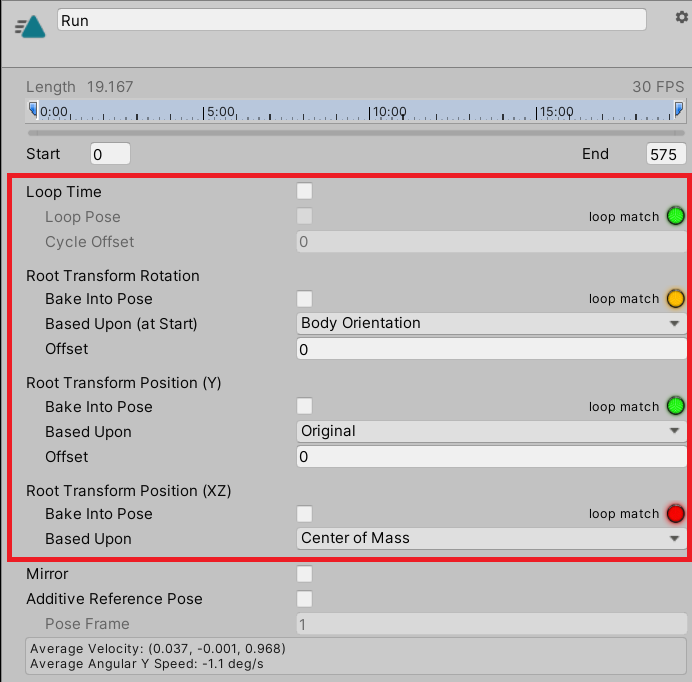Image resolution: width=692 pixels, height=682 pixels.
Task: Click the timeline end range handle
Action: [x=679, y=109]
